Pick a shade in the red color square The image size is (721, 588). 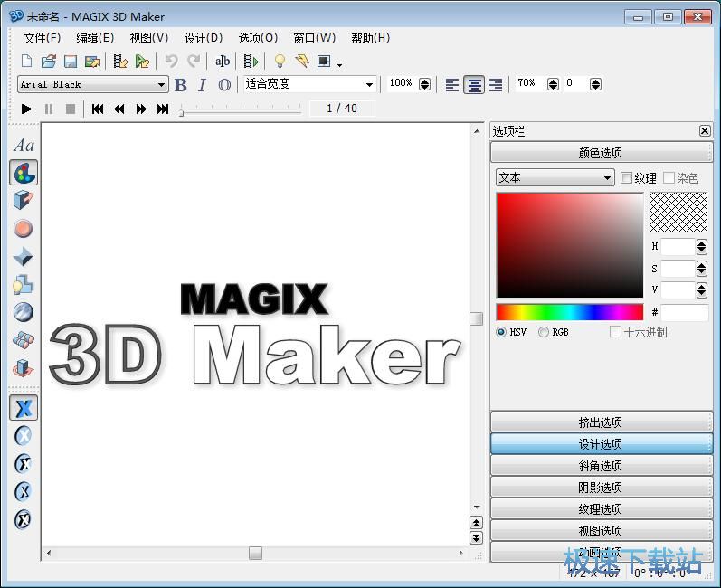[x=570, y=245]
